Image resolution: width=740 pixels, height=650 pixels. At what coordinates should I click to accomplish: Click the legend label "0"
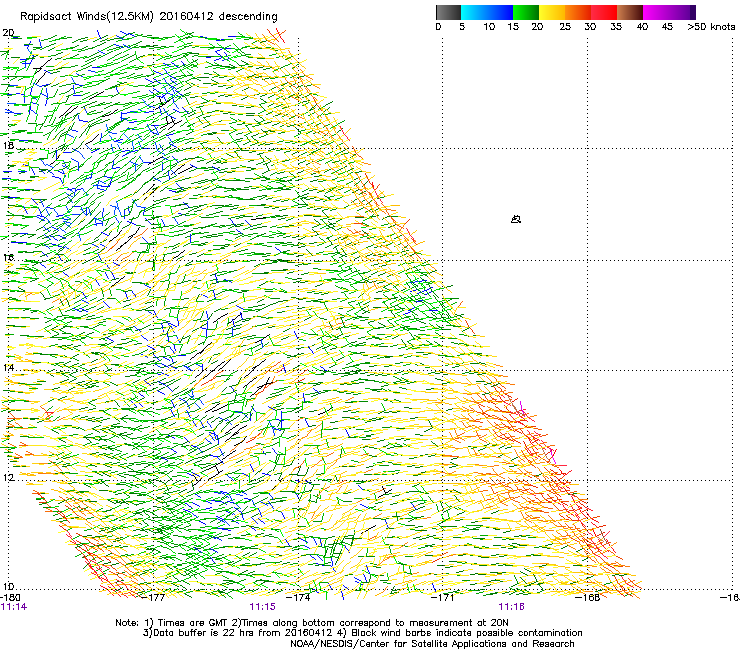438,27
